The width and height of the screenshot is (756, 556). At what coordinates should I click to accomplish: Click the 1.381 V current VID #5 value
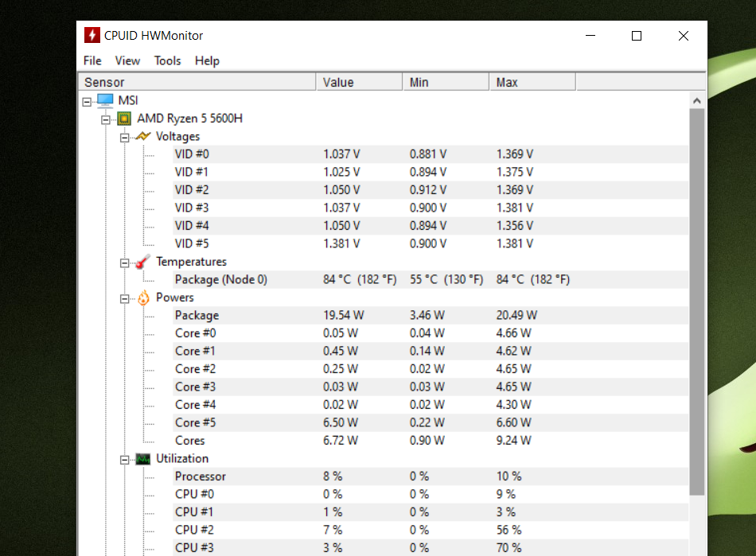pyautogui.click(x=341, y=243)
